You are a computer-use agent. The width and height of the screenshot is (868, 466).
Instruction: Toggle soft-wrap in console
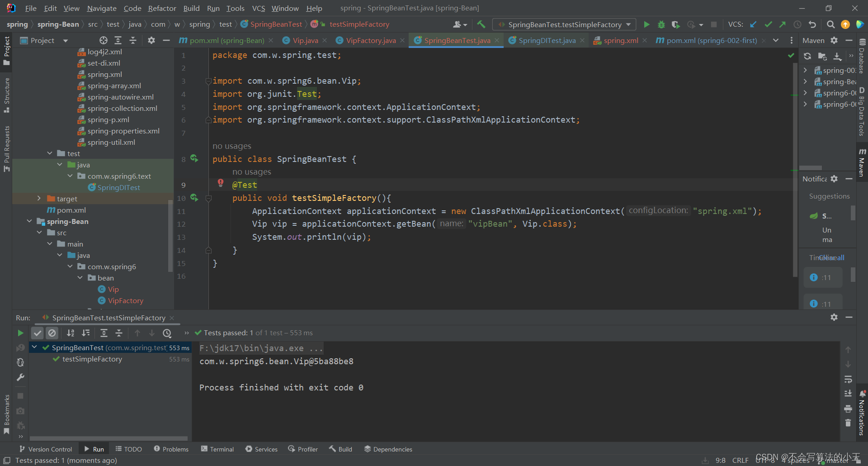(848, 380)
